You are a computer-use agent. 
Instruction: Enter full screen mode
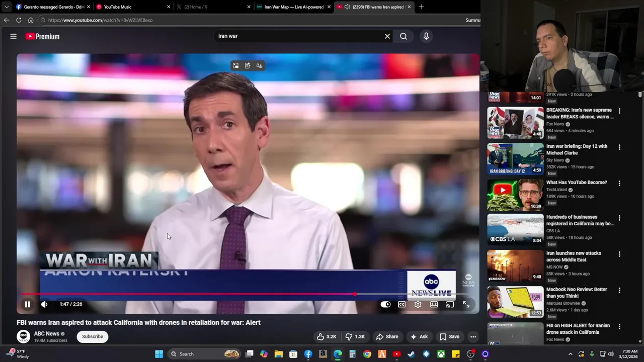[x=466, y=304]
